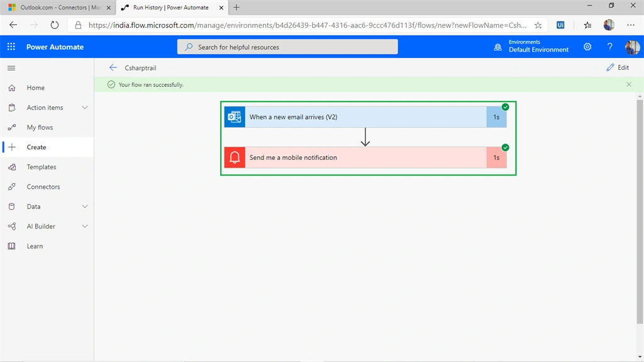Open the account profile picture in header
This screenshot has height=362, width=644.
coord(632,47)
